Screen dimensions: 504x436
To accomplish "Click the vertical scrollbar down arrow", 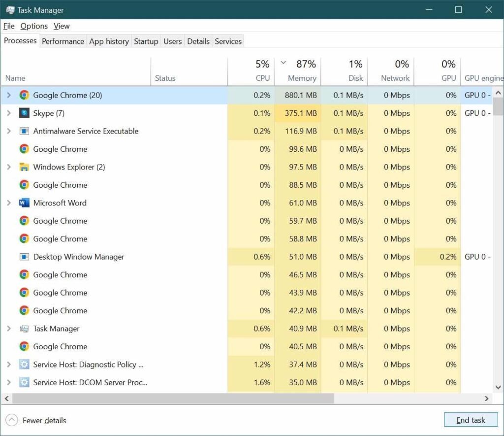I will (498, 387).
